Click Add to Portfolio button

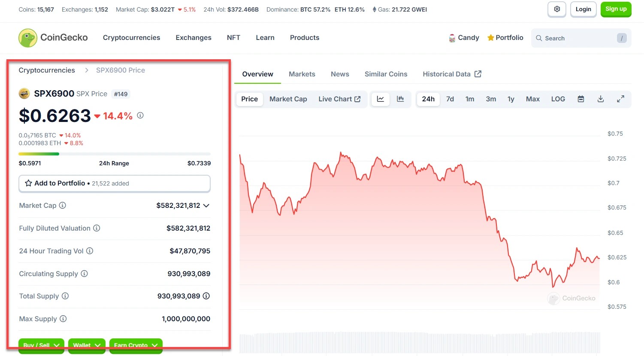115,183
